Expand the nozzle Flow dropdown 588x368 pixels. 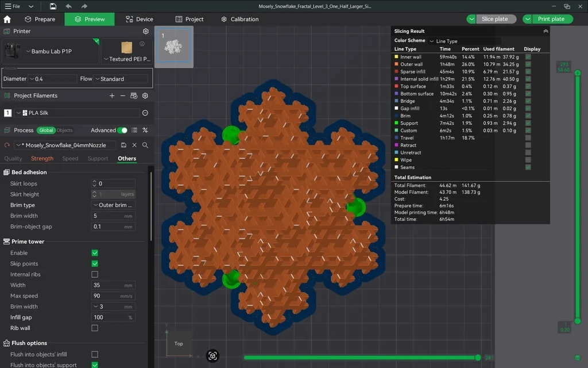121,79
